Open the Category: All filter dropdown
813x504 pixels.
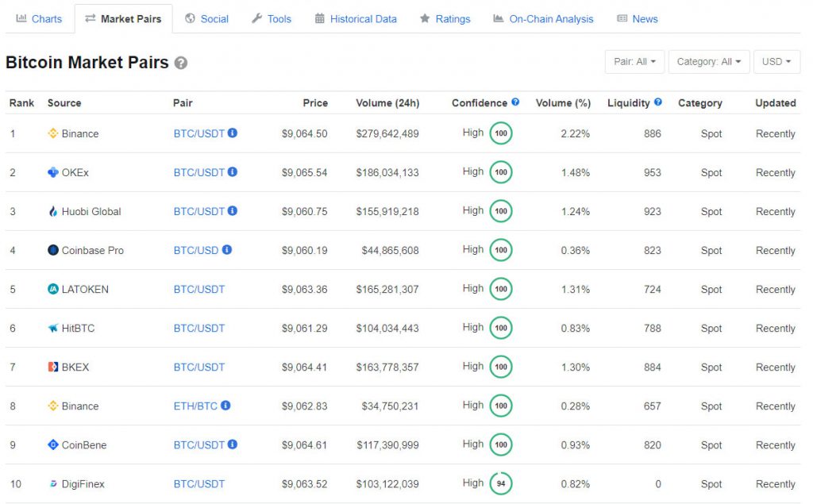pos(708,61)
